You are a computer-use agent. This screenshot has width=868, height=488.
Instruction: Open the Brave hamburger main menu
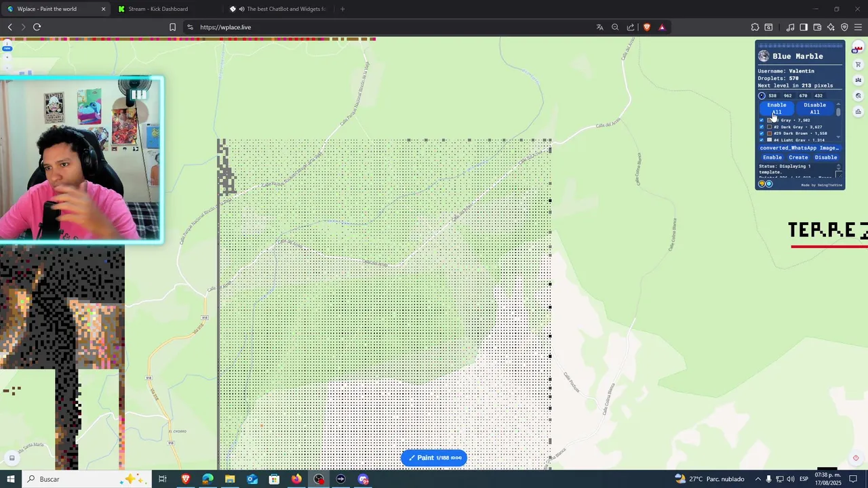[858, 27]
